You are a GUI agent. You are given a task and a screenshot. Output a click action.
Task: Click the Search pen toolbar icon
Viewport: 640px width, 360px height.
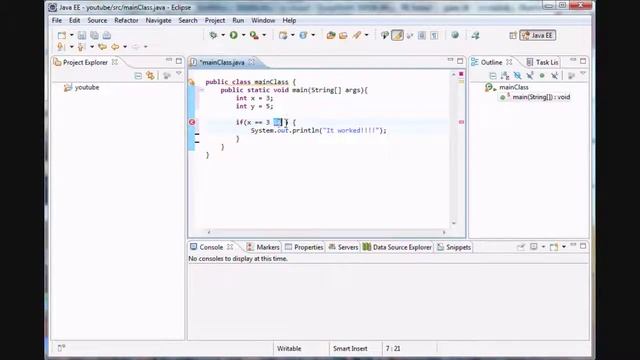click(x=357, y=36)
